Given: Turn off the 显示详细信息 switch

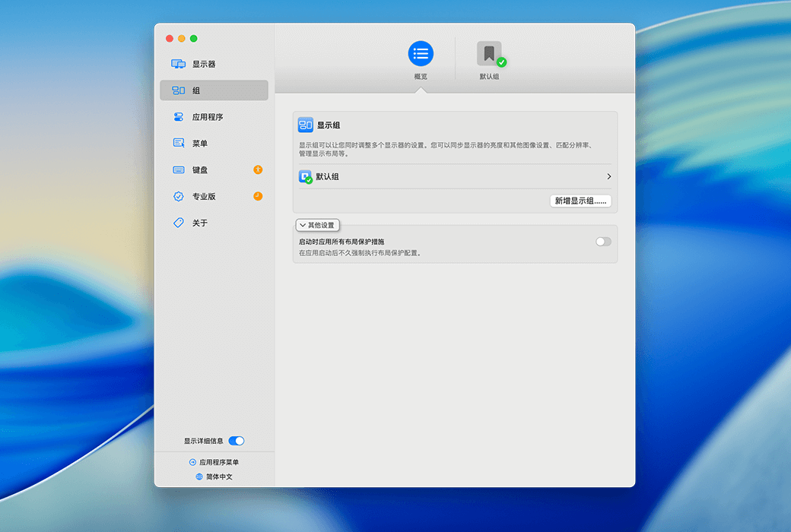Looking at the screenshot, I should point(237,441).
